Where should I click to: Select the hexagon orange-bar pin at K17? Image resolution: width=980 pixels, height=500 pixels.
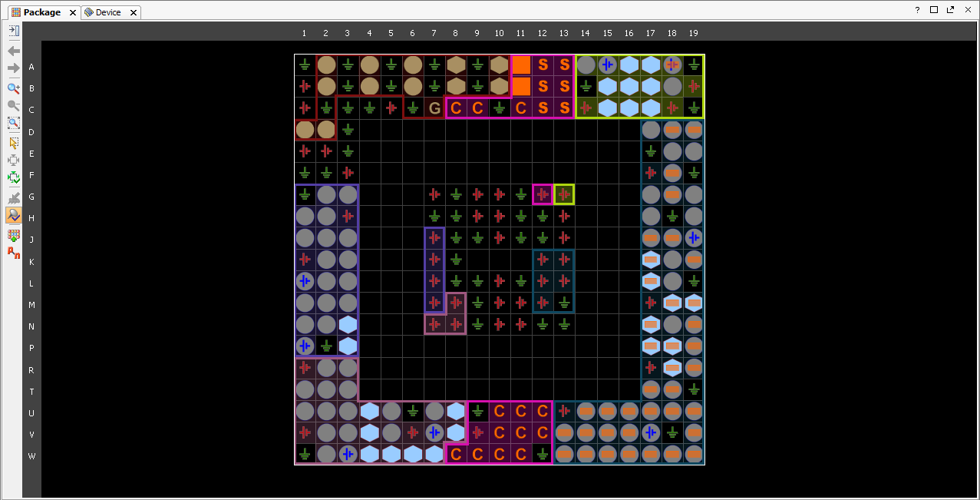651,260
